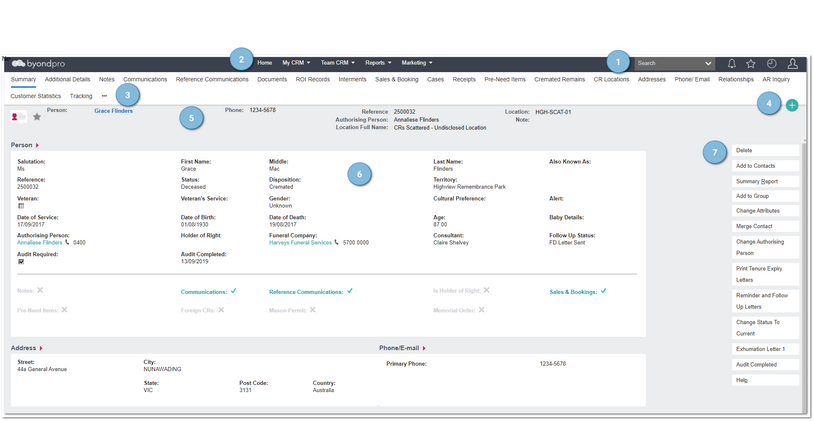Click Change Status To Current button
Screen dimensions: 814x421
pos(765,328)
